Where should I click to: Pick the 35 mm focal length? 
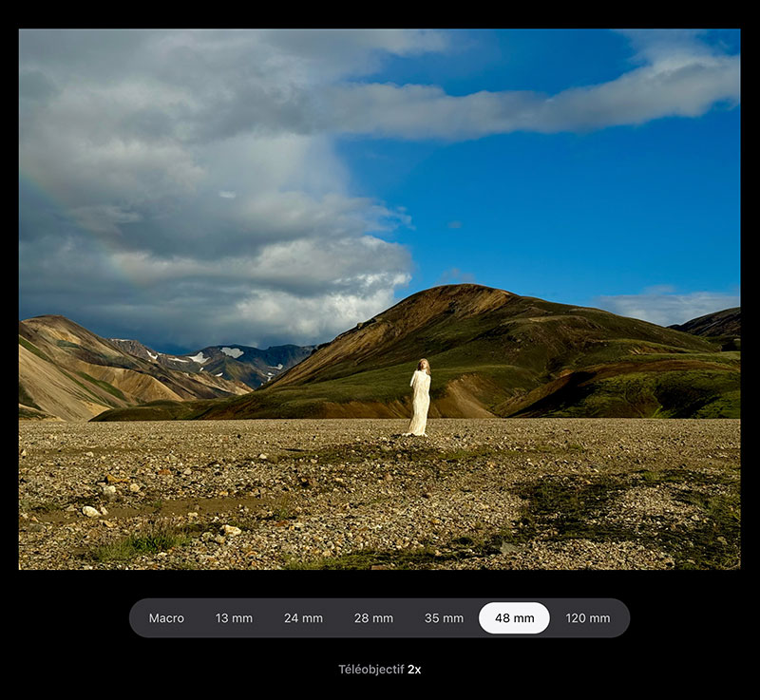point(444,618)
